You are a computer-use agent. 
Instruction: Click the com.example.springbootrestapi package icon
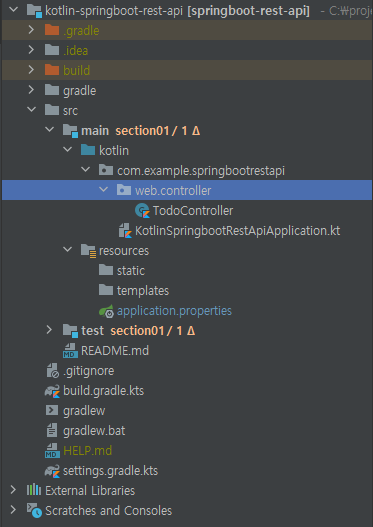coord(106,170)
